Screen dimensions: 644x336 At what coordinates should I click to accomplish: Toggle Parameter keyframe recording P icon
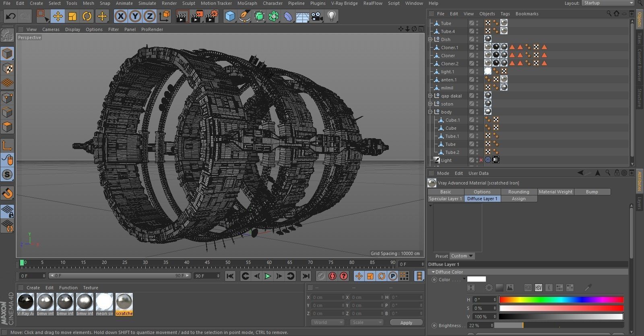pyautogui.click(x=393, y=276)
